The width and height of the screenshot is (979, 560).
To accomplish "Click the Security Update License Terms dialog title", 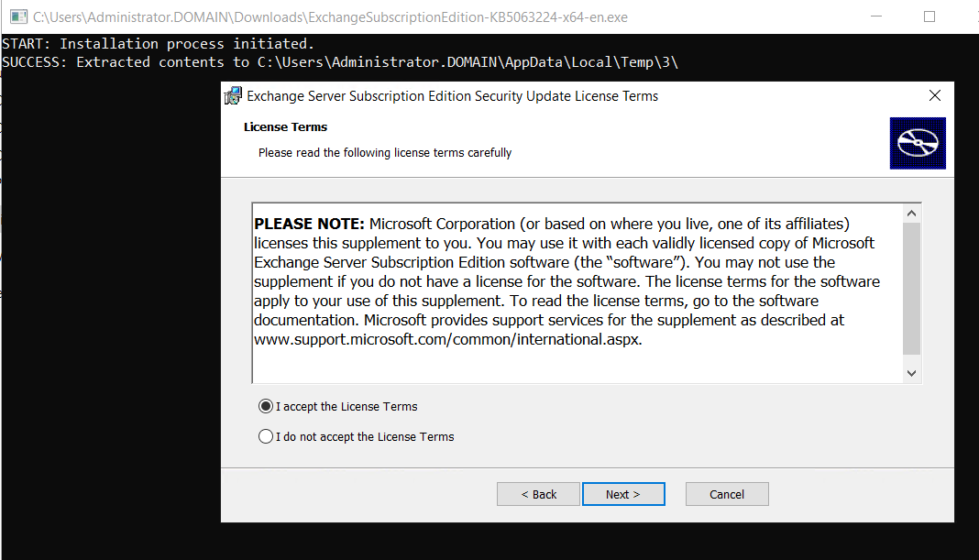I will (452, 96).
